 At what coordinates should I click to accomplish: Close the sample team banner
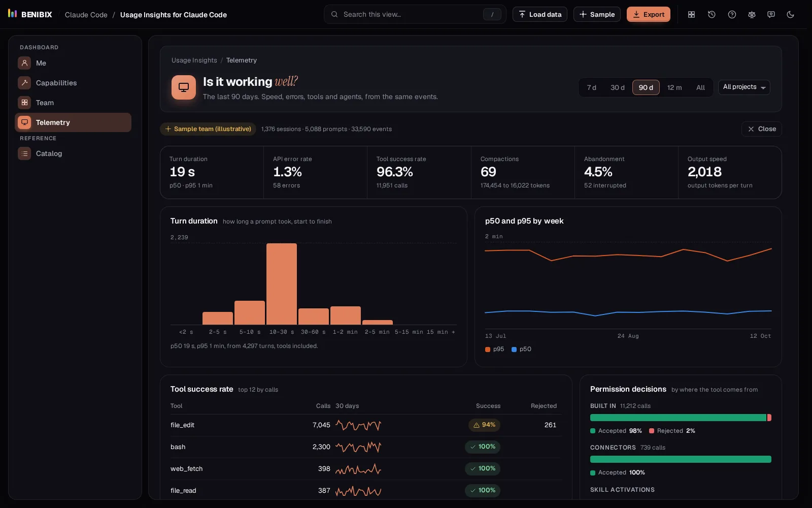point(762,129)
